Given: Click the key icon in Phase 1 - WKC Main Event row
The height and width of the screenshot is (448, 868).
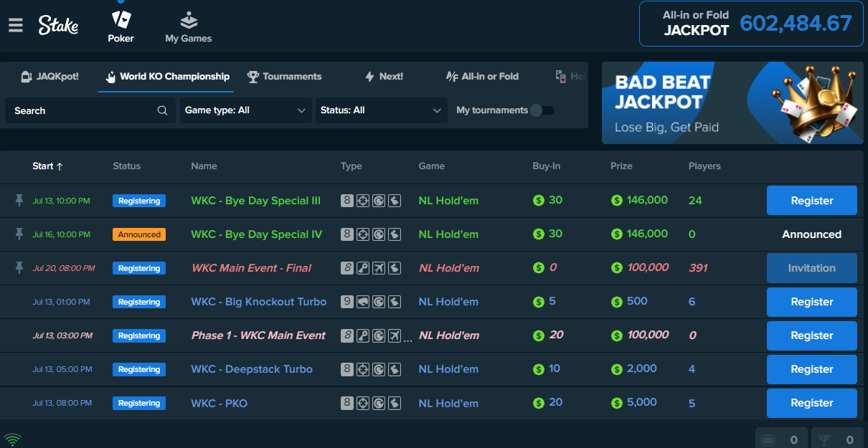Looking at the screenshot, I should (363, 335).
